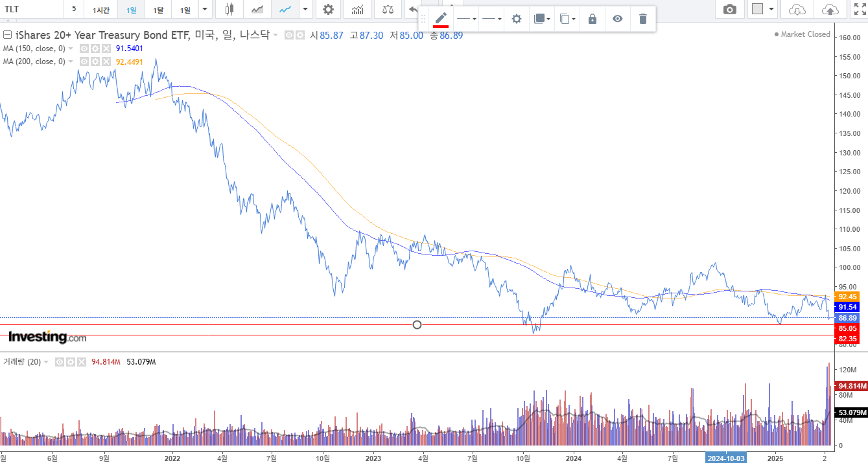Expand dropdown arrow after 나스닥 title
This screenshot has height=463, width=868.
[276, 35]
